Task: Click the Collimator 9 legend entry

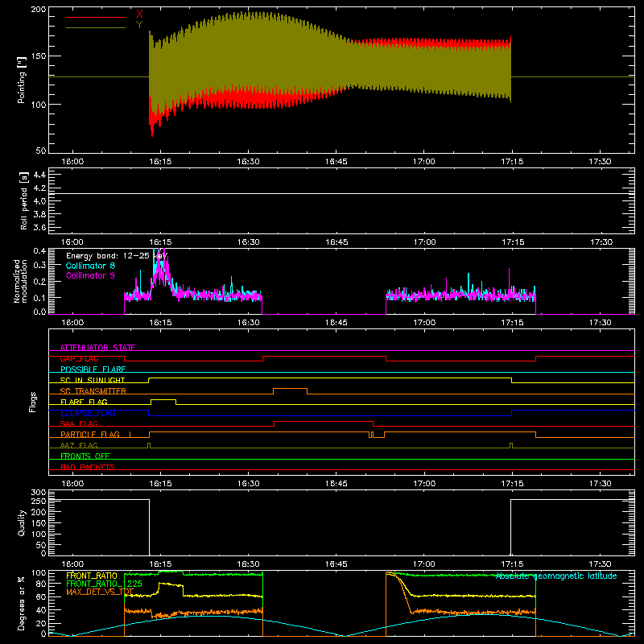Action: (x=90, y=275)
